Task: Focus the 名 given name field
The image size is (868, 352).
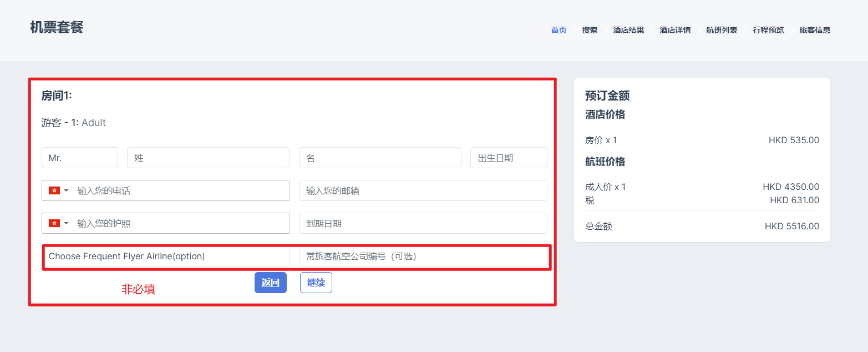Action: [x=380, y=158]
